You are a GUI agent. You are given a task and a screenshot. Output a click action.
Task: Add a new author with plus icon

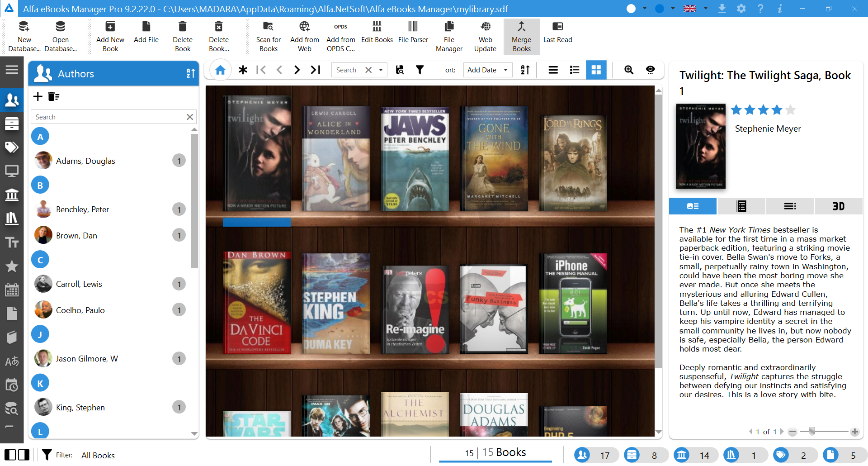tap(38, 96)
